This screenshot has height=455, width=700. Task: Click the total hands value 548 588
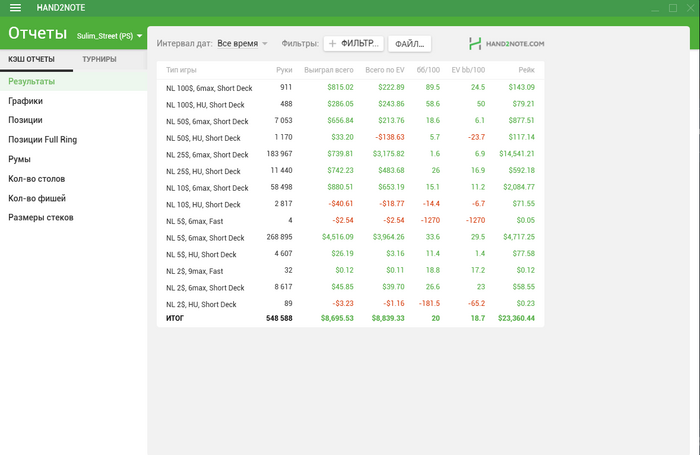coord(279,318)
